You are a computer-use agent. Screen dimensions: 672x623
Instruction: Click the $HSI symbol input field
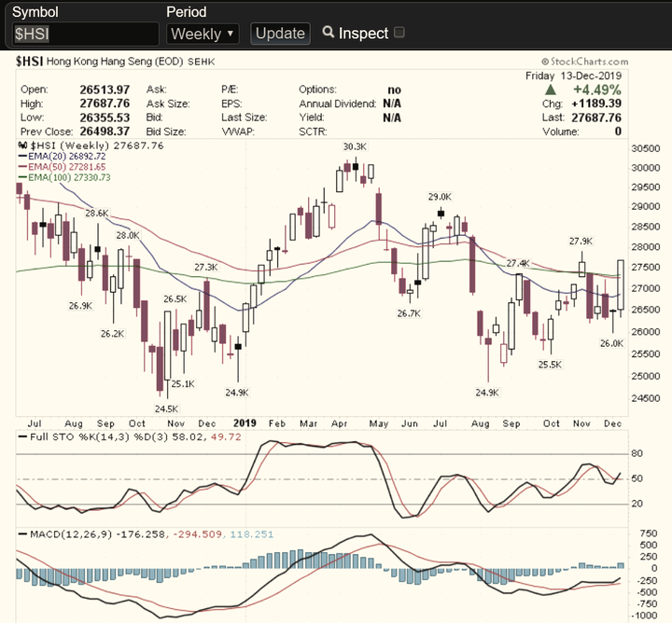pos(85,34)
